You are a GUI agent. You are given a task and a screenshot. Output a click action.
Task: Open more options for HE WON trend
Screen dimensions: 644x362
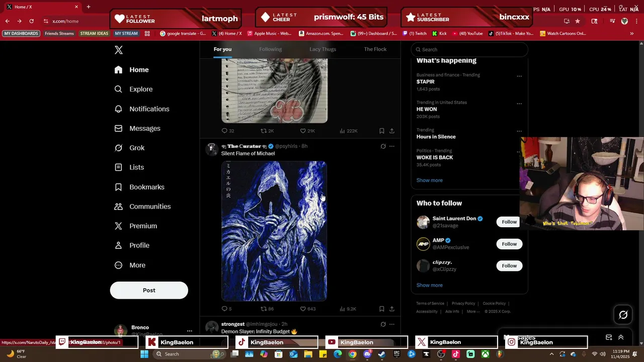[x=519, y=104]
